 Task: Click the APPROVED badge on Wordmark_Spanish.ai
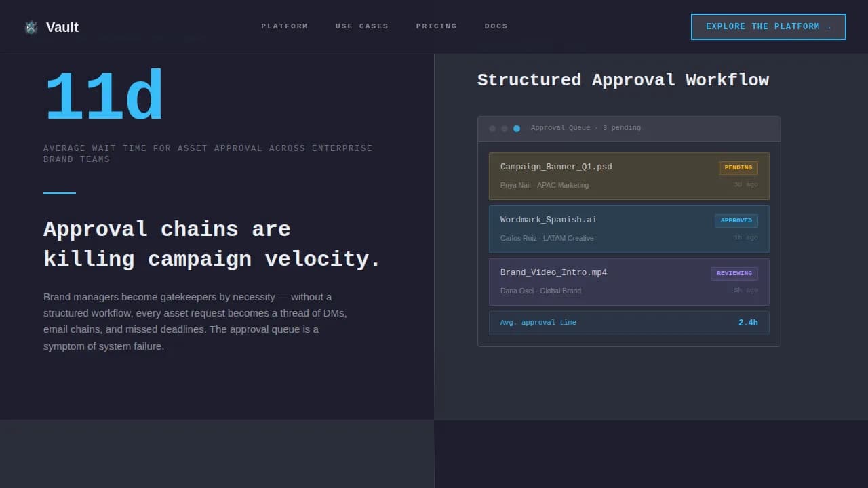tap(736, 220)
